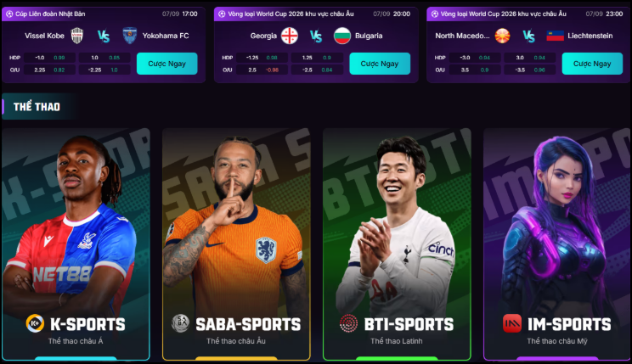632x364 pixels.
Task: Click the IM-Sports red logo icon
Action: coord(512,323)
